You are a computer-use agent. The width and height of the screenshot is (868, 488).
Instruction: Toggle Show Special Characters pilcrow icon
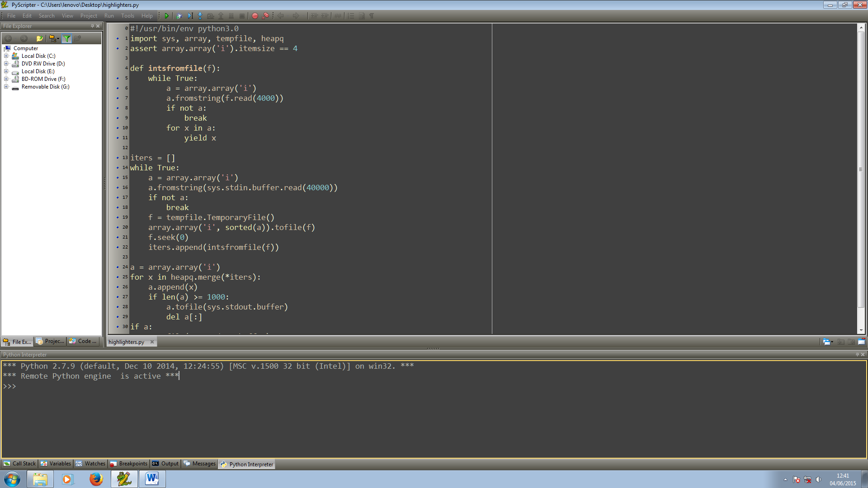pos(372,16)
